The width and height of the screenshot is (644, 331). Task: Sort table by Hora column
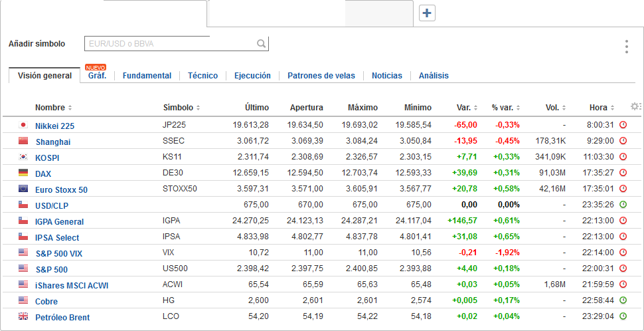tap(602, 108)
